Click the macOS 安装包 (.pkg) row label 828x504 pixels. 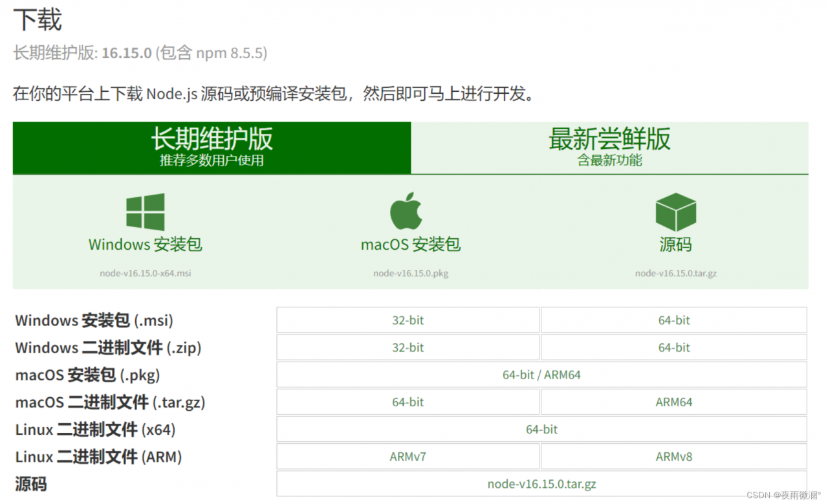tap(87, 375)
